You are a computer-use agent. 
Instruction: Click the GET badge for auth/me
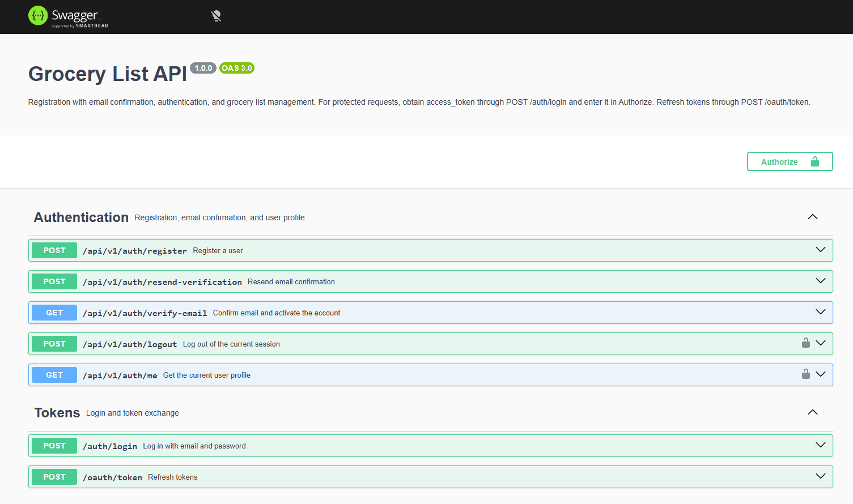54,375
